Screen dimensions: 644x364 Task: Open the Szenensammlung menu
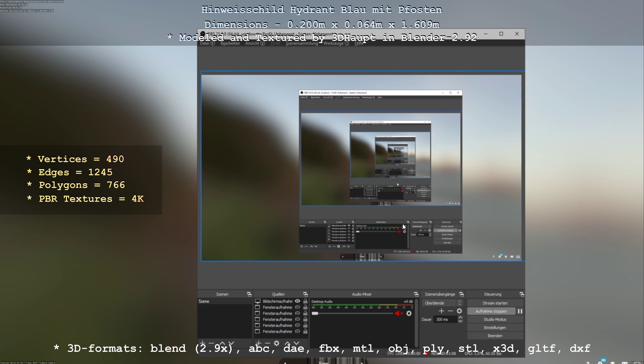pos(301,43)
